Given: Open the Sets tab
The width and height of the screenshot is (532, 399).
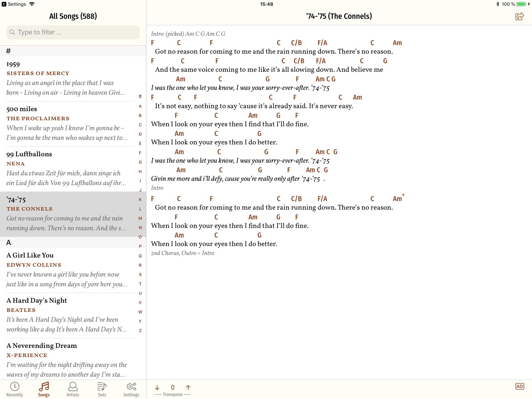Looking at the screenshot, I should click(x=102, y=389).
